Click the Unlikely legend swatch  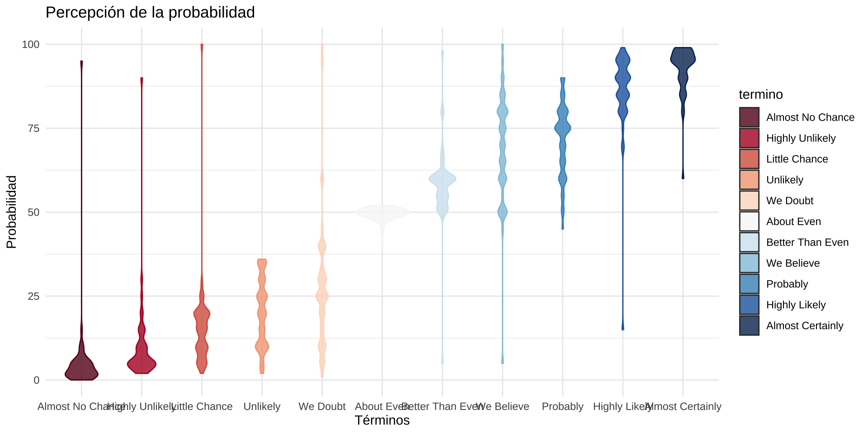coord(749,180)
